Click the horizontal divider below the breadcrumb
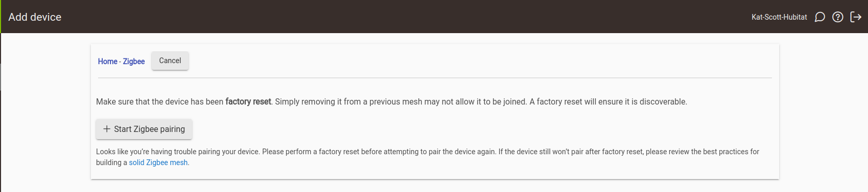868x192 pixels. [435, 78]
